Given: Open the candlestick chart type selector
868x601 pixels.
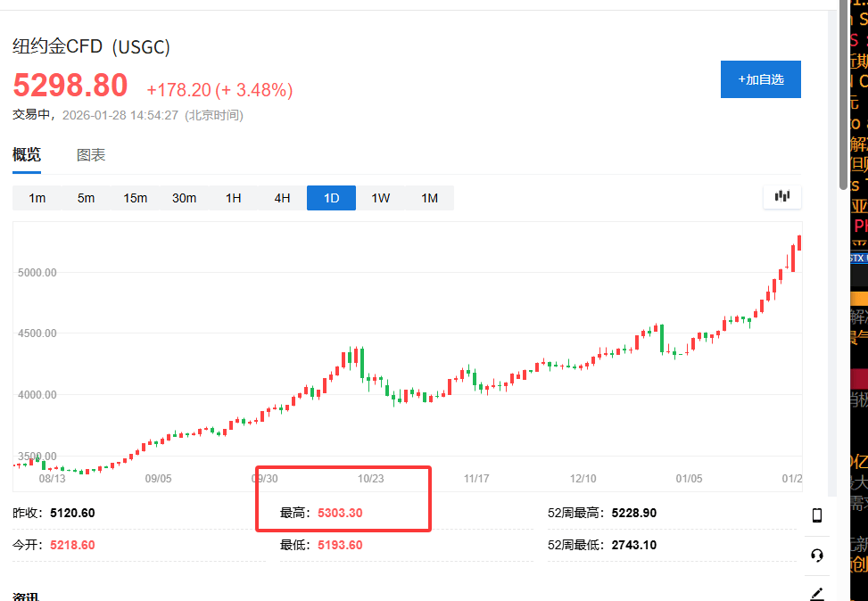Looking at the screenshot, I should pos(782,196).
